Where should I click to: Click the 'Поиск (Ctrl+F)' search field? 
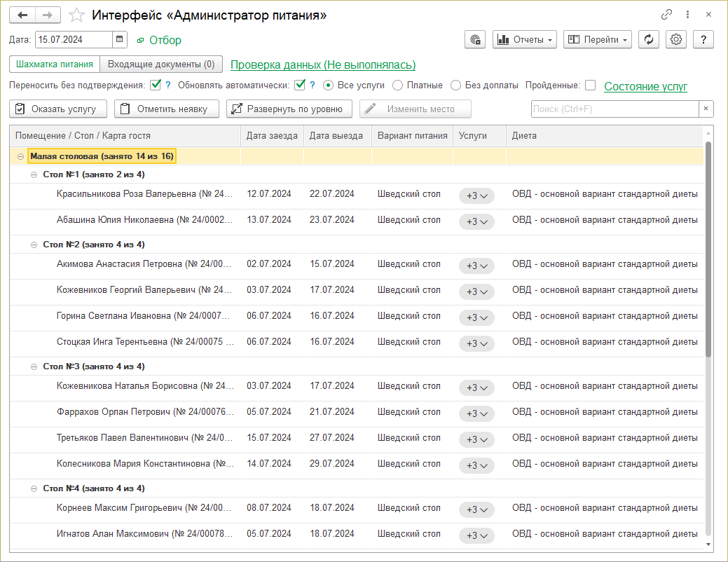(x=614, y=109)
